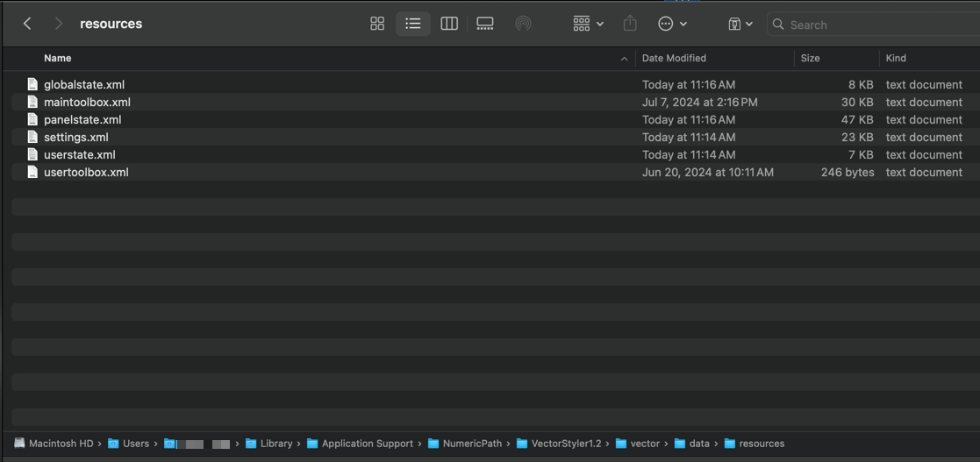This screenshot has height=462, width=980.
Task: Switch to icon grid view
Action: coord(377,24)
